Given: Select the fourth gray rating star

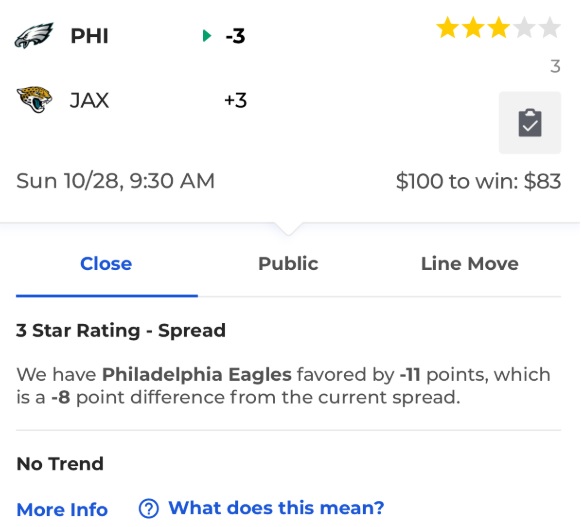Looking at the screenshot, I should tap(524, 28).
